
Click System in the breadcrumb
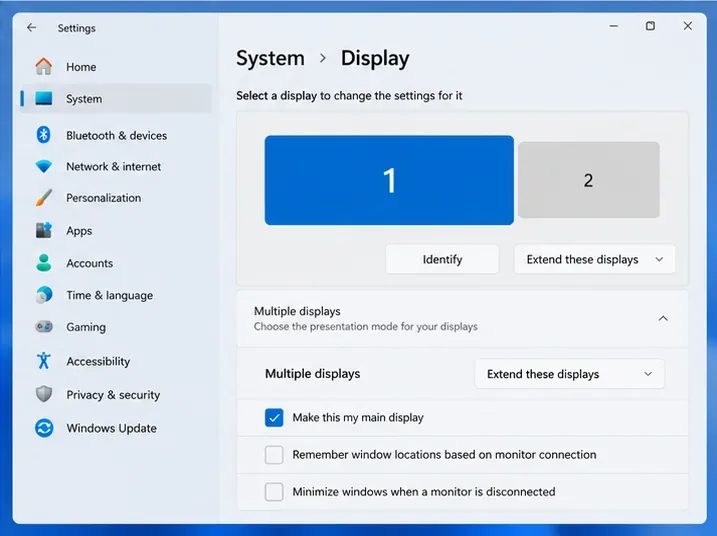(x=270, y=58)
